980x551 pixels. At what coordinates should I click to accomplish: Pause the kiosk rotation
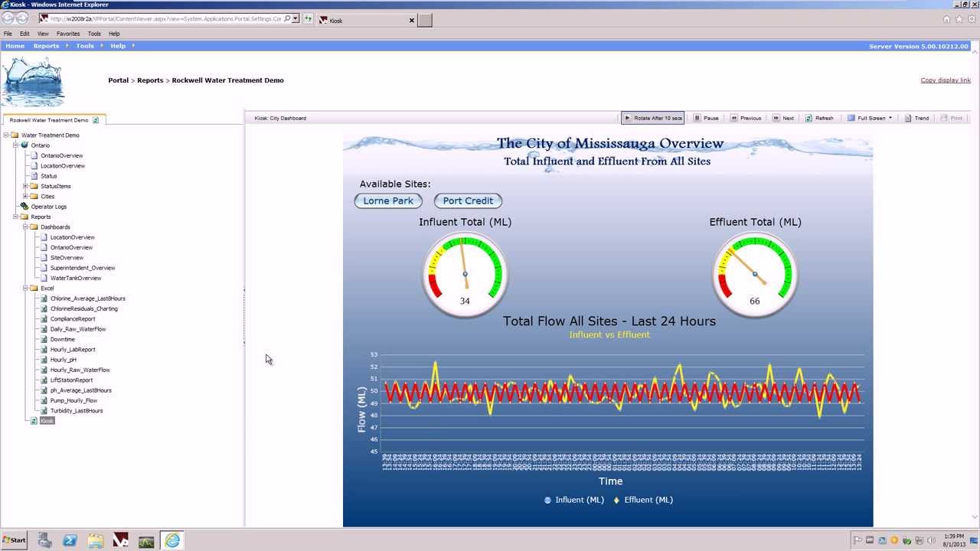click(706, 118)
